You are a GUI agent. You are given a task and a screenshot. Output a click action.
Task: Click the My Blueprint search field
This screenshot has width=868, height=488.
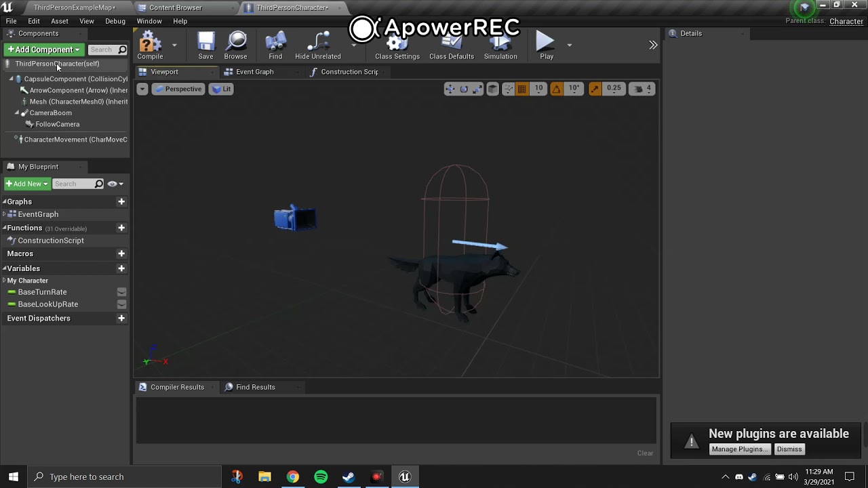(78, 184)
